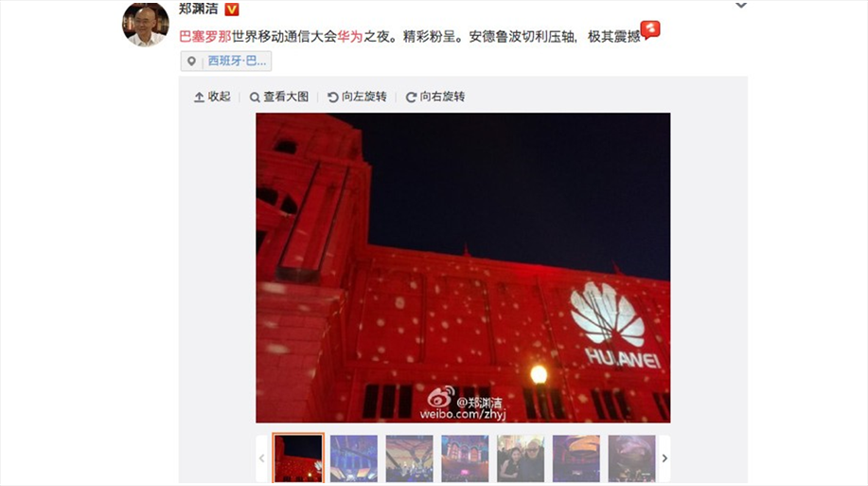Select the last thumbnail in the strip
The width and height of the screenshot is (868, 486).
[631, 459]
